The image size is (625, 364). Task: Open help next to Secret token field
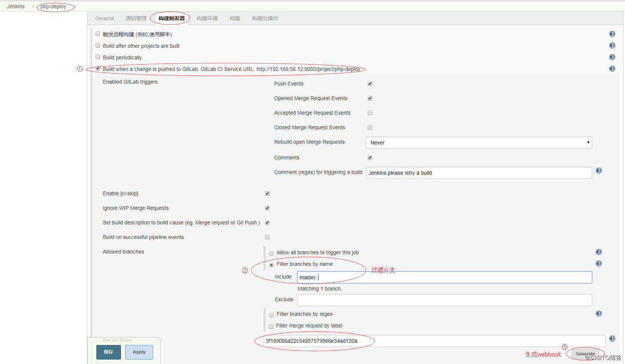612,339
